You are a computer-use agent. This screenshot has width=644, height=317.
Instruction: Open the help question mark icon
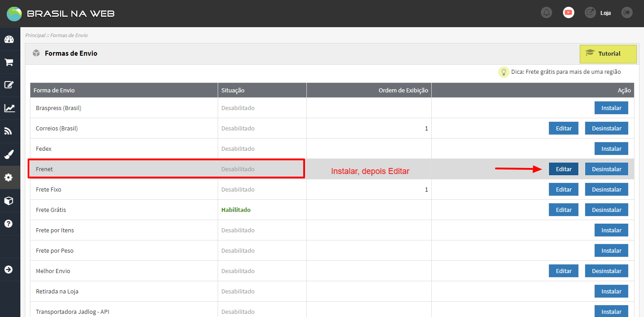coord(9,224)
